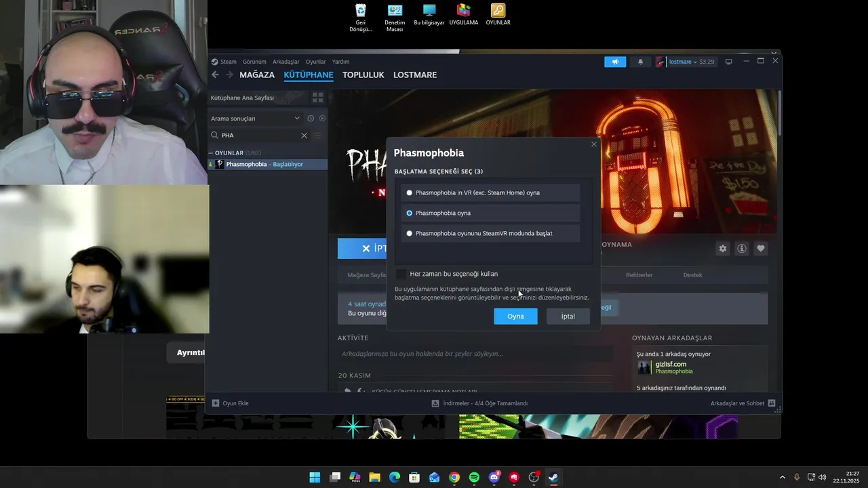Open İndirmeler downloads status
The height and width of the screenshot is (488, 868).
[x=480, y=403]
